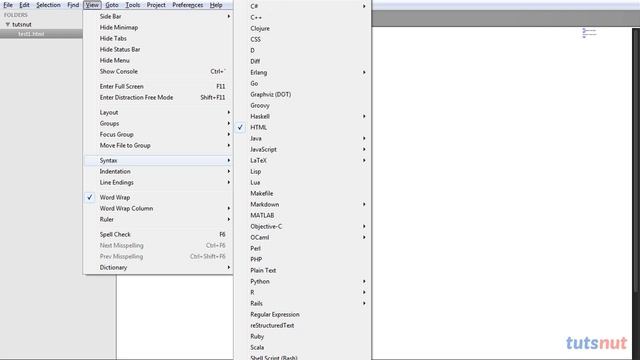This screenshot has height=360, width=640.
Task: Close the open View menu
Action: coord(92,5)
